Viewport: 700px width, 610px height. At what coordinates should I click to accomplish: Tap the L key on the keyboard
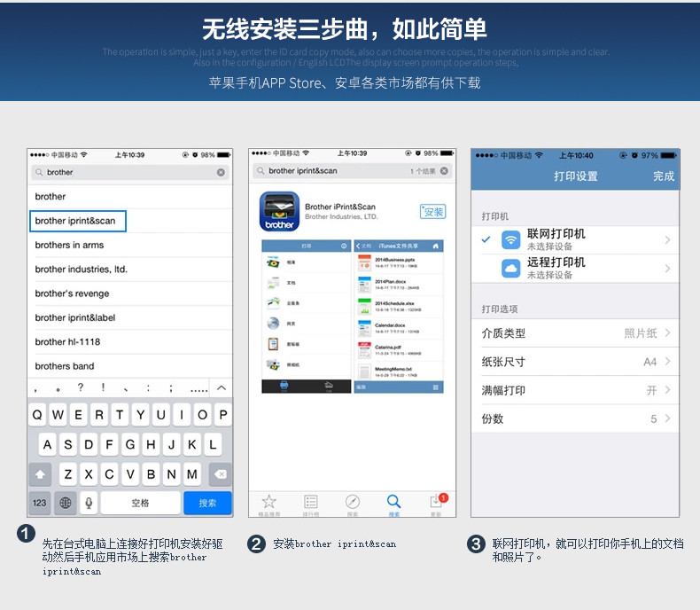(x=213, y=445)
